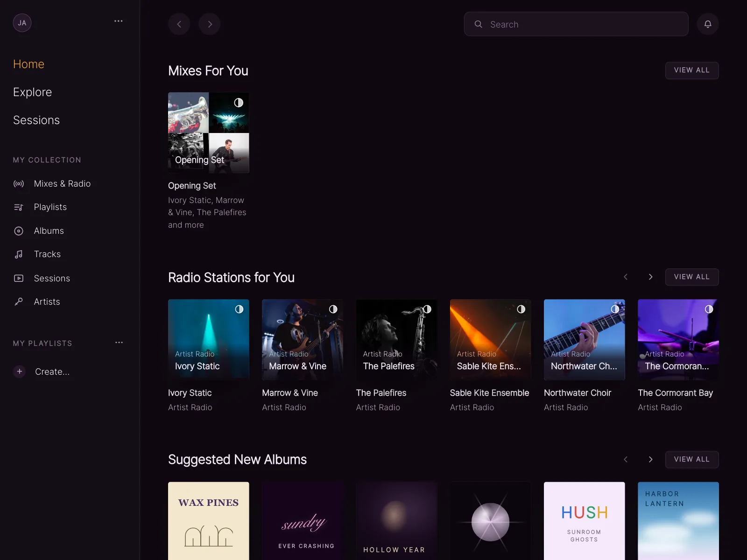This screenshot has height=560, width=747.
Task: Open the Sable Kite Ensemble radio cover
Action: click(x=490, y=340)
